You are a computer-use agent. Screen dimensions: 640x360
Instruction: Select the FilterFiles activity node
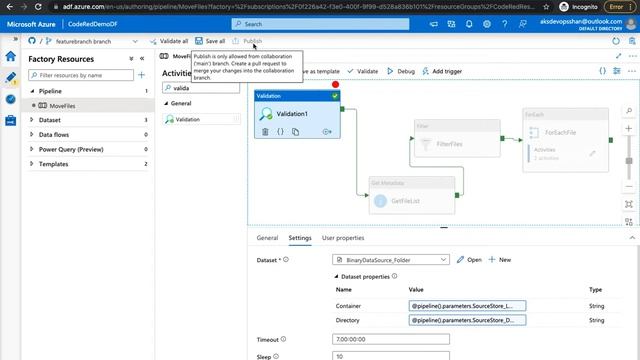click(x=457, y=138)
